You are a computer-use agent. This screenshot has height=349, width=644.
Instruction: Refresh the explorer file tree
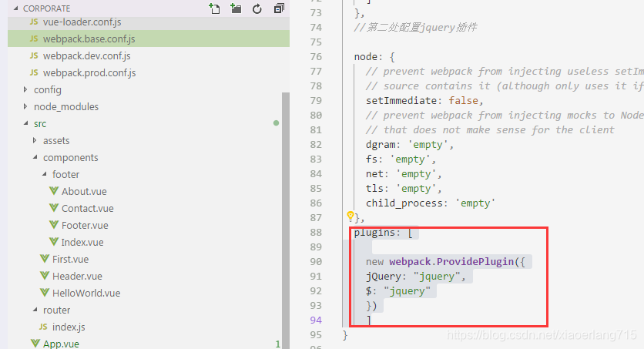click(x=257, y=8)
